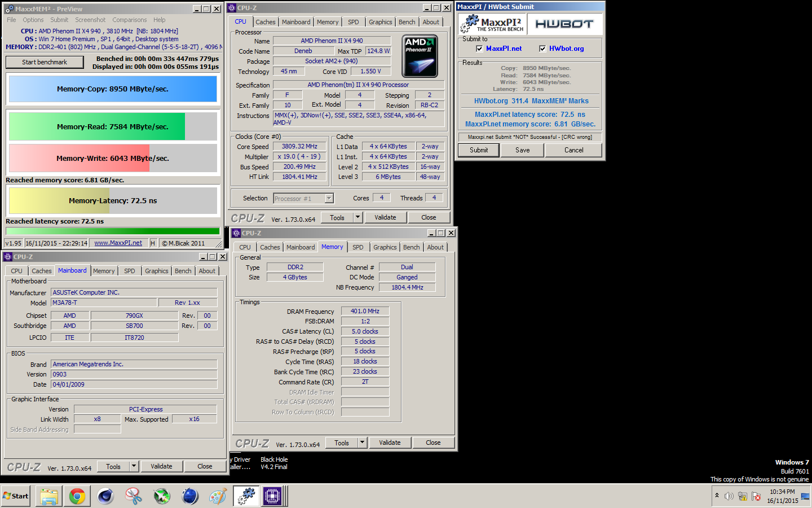Viewport: 812px width, 508px height.
Task: Click the Tools button in CPU-Z memory window
Action: coord(342,443)
